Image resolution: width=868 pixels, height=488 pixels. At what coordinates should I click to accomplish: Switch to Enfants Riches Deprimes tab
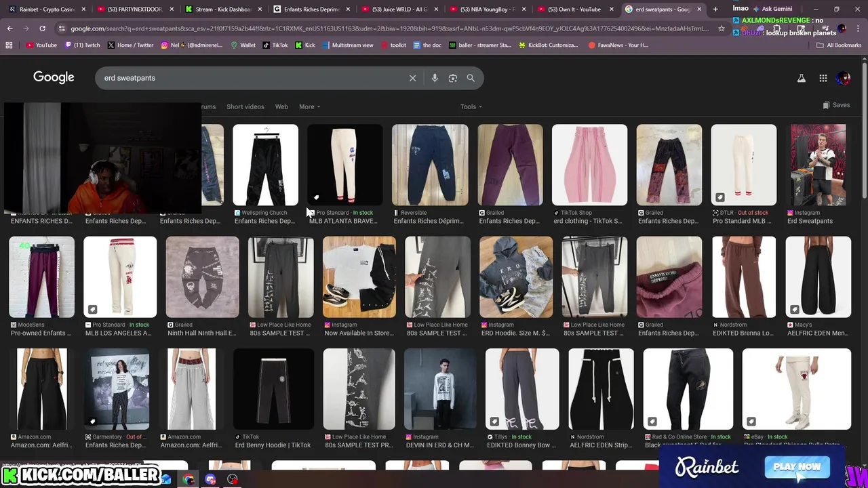point(311,9)
